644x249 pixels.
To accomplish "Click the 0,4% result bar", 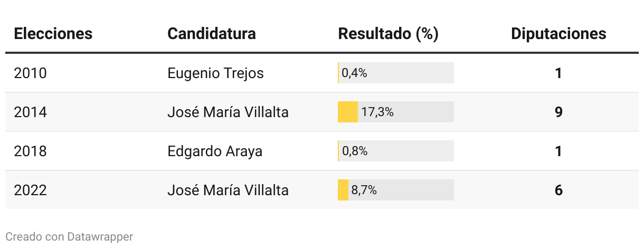I will coord(396,73).
